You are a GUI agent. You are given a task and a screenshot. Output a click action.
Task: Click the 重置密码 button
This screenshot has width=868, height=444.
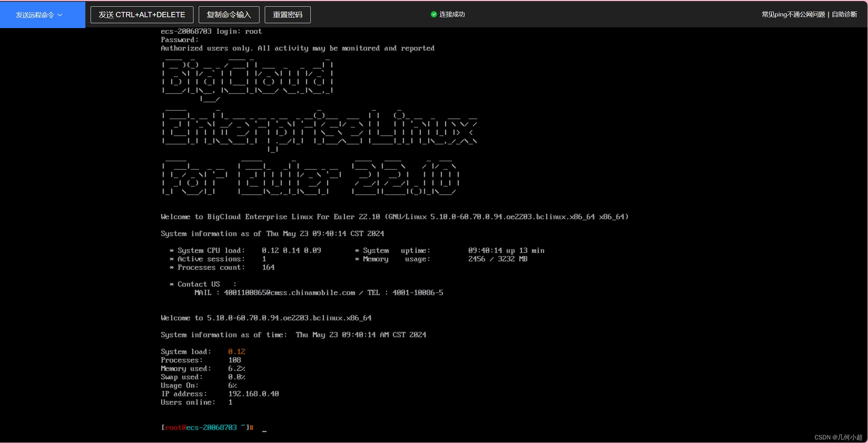coord(287,15)
